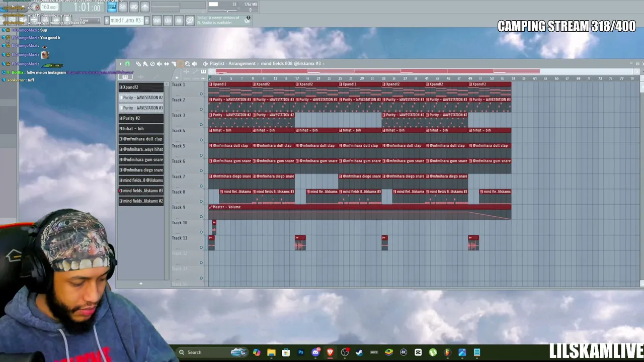Select the Paint brush tool
644x362 pixels.
point(145,64)
